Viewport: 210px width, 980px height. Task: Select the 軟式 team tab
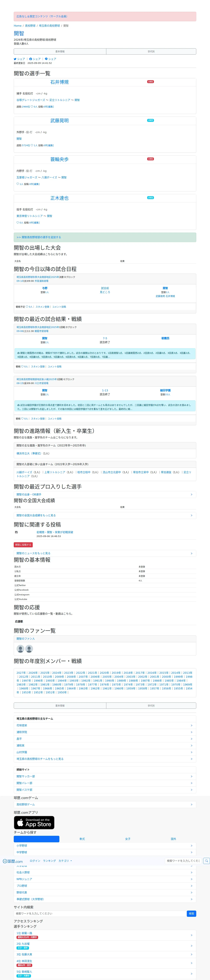tap(82, 839)
